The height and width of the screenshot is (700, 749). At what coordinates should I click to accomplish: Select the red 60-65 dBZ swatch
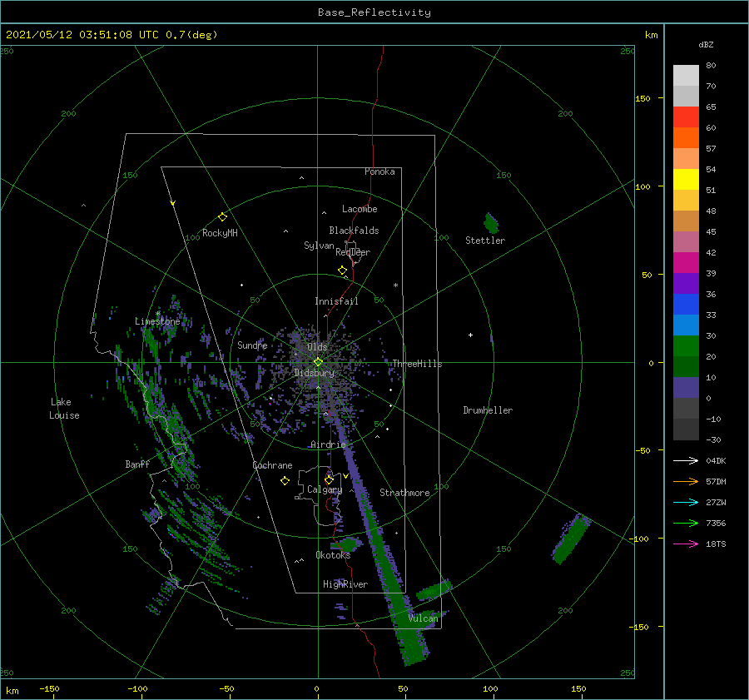point(686,117)
